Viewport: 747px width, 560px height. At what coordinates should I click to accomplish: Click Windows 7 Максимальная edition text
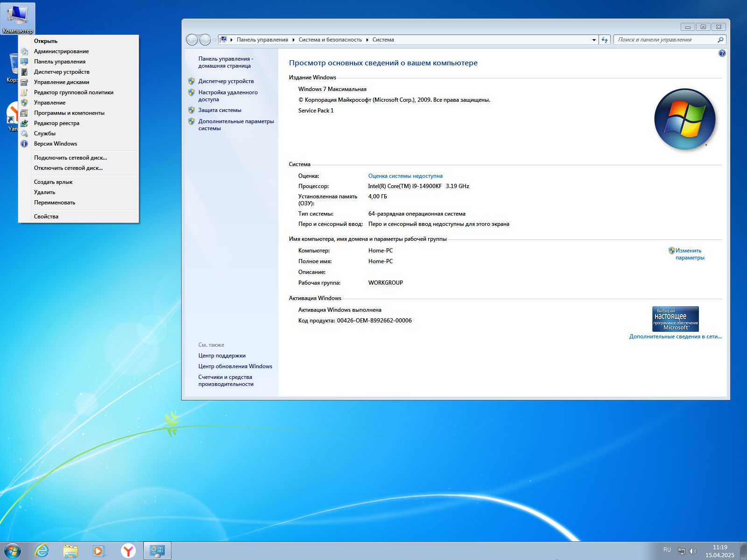click(332, 89)
